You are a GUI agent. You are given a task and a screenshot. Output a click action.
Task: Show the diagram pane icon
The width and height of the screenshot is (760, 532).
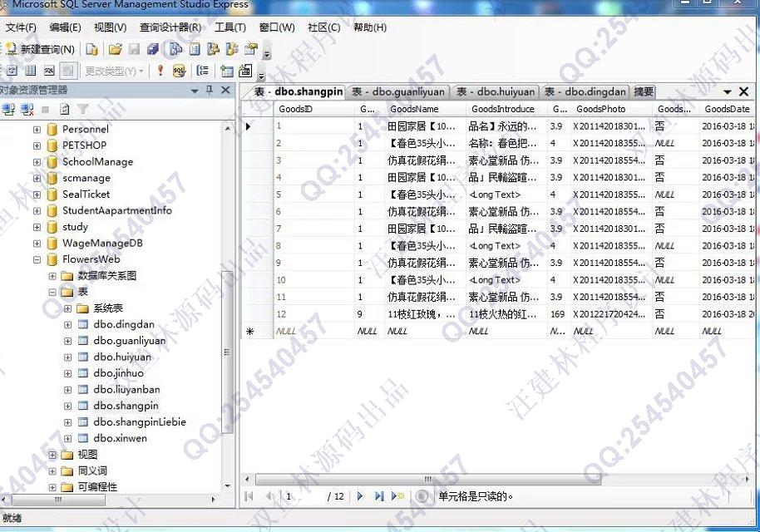12,71
